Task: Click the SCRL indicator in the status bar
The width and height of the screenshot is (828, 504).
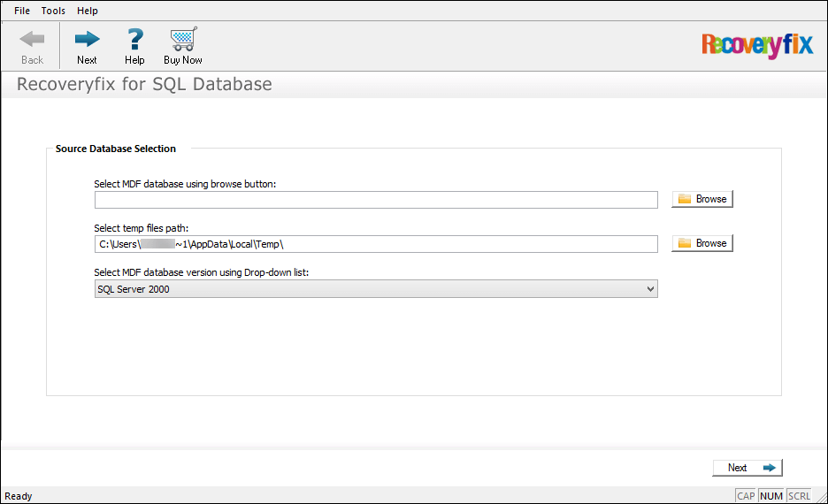Action: [799, 496]
